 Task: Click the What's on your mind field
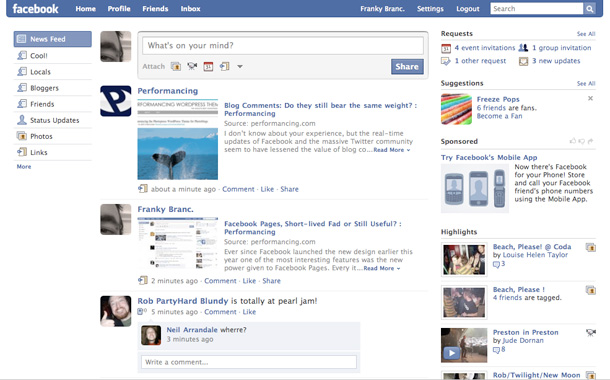coord(283,46)
